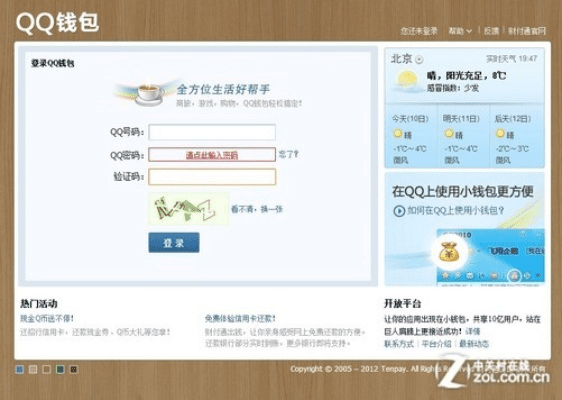Open the 反馈 feedback link
Viewport: 562px width, 400px height.
[491, 31]
